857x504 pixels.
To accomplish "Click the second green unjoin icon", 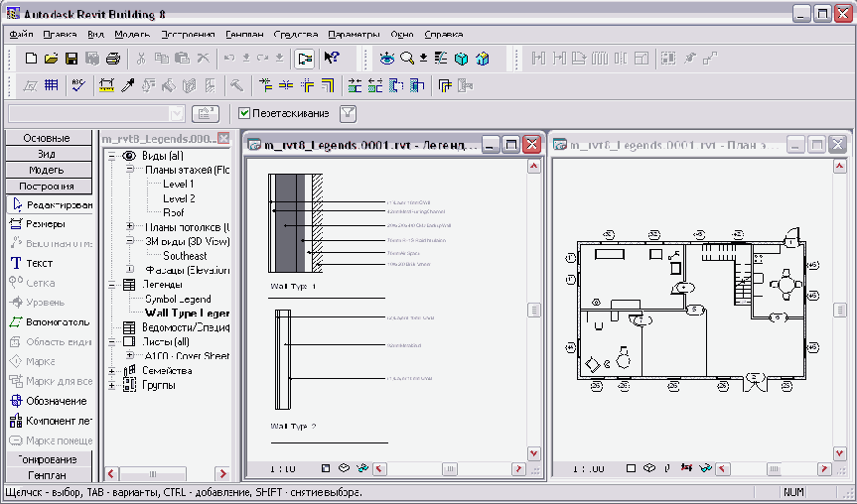I will pyautogui.click(x=375, y=85).
